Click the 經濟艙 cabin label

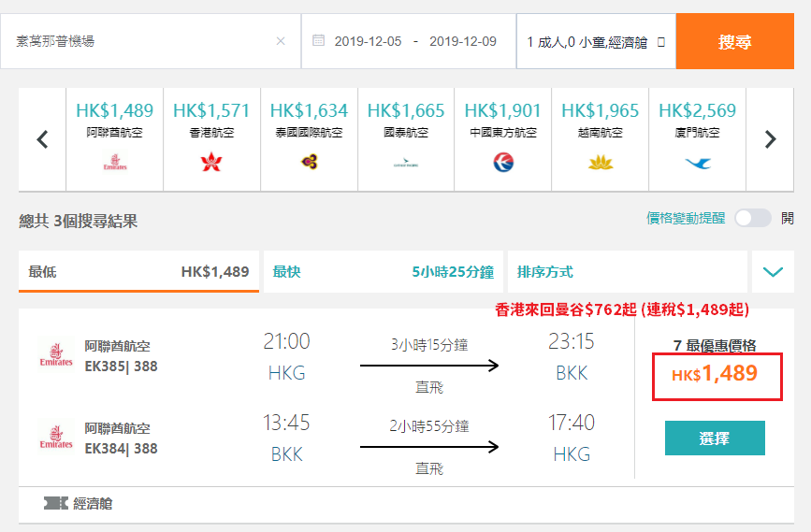[94, 504]
